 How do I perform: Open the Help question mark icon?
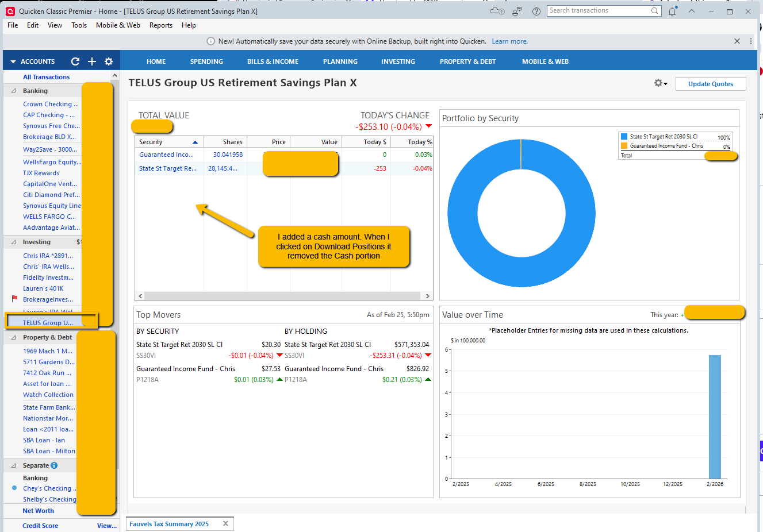coord(536,11)
